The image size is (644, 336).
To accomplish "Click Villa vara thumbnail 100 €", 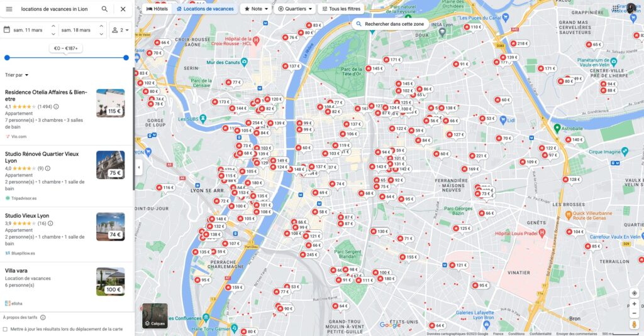I will click(x=111, y=282).
